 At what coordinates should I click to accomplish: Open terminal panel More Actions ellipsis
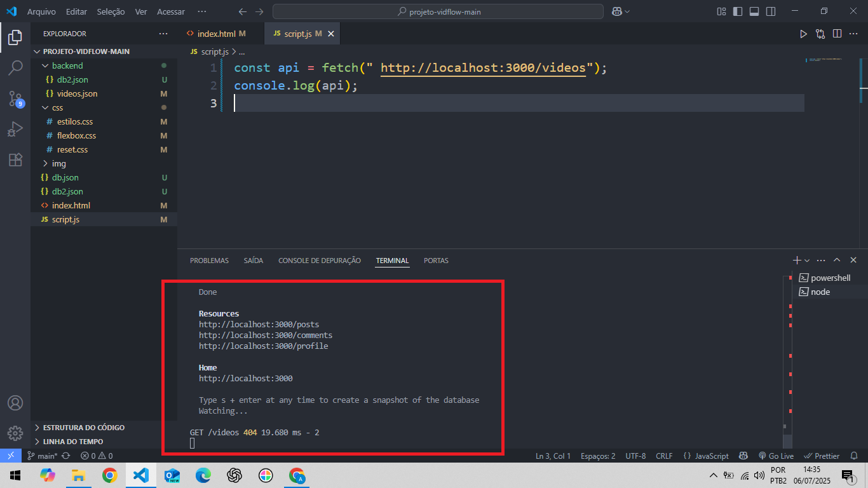tap(821, 261)
